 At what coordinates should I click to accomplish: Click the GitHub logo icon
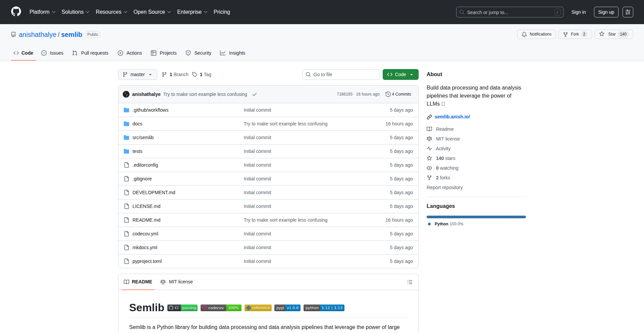pyautogui.click(x=16, y=12)
